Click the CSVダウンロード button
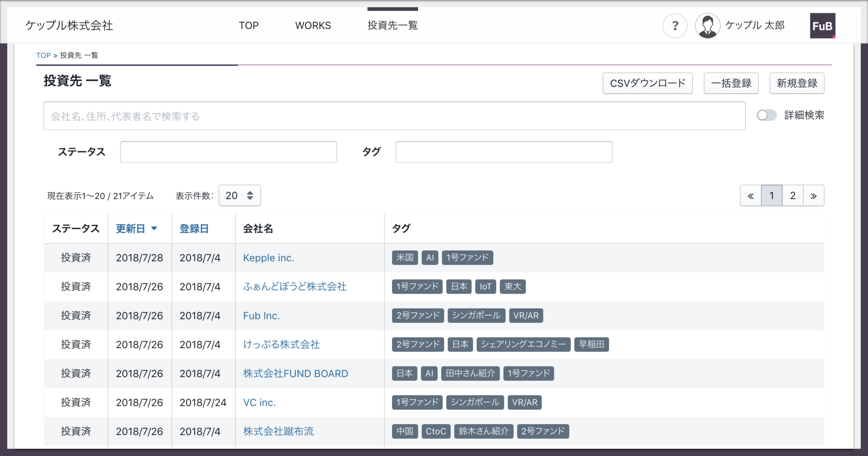 [x=647, y=83]
